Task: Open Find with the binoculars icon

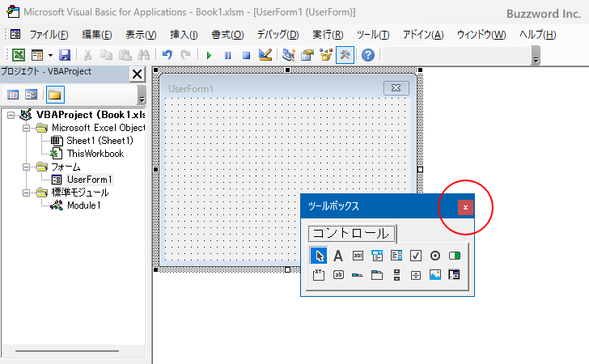Action: pyautogui.click(x=143, y=55)
